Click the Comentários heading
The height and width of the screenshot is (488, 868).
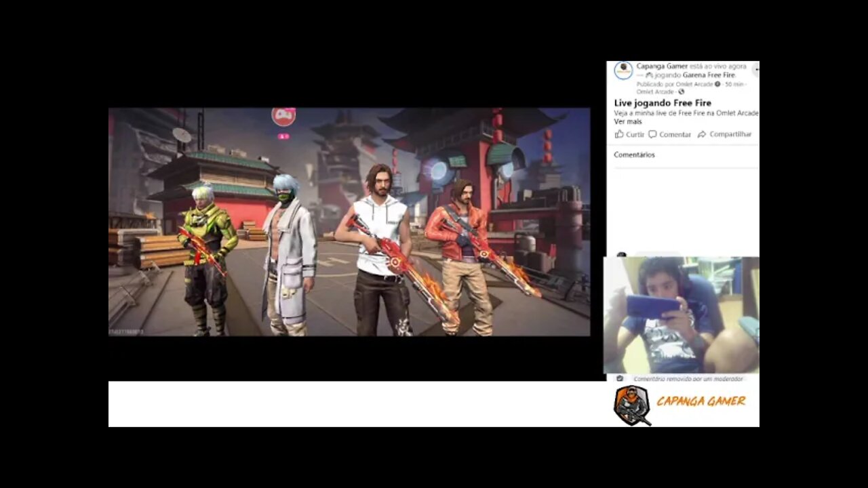(634, 155)
